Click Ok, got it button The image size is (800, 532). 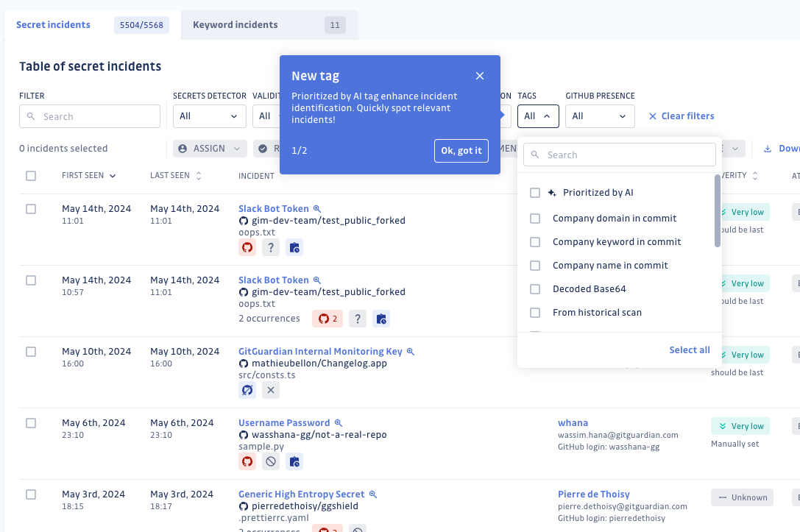coord(461,150)
